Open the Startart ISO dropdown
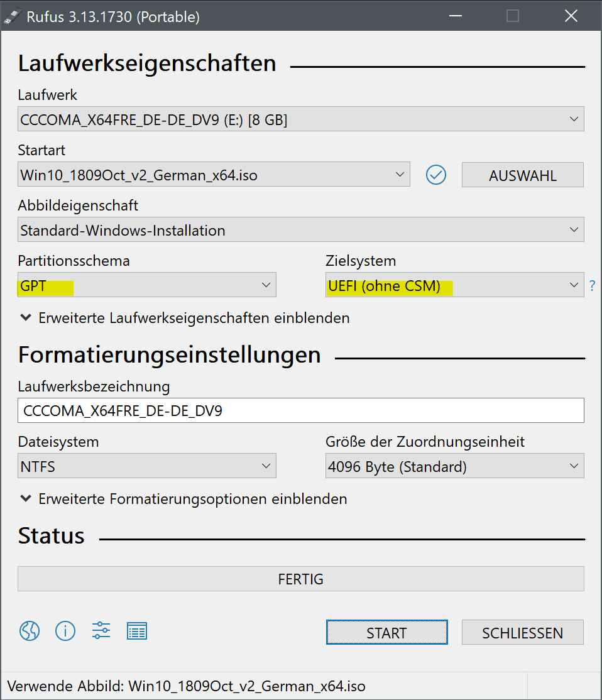Image resolution: width=602 pixels, height=700 pixels. pos(214,174)
